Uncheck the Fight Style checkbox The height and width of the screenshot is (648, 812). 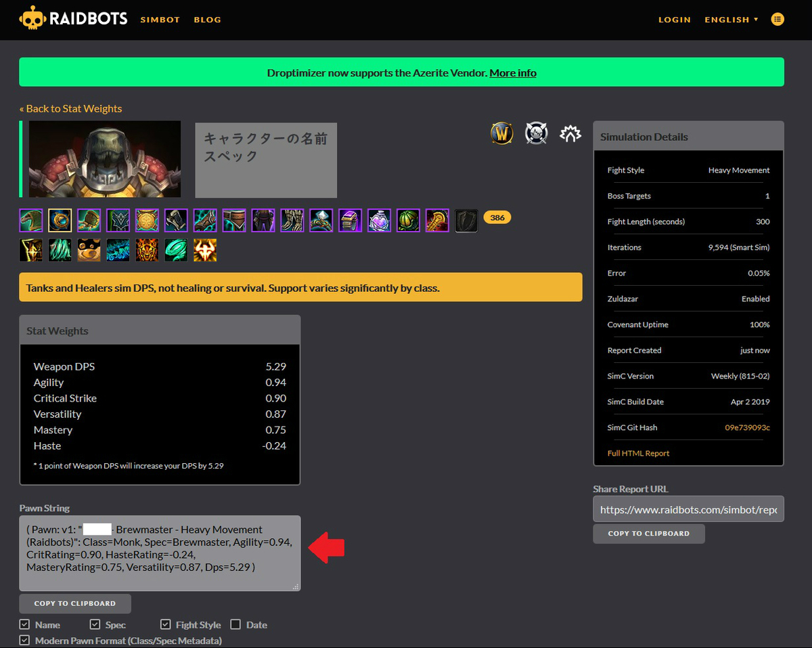coord(166,624)
